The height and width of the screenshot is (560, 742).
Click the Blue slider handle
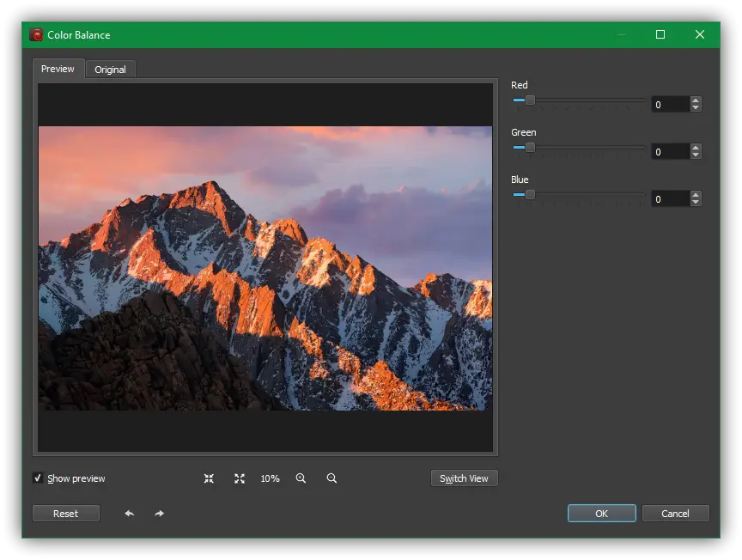tap(530, 195)
